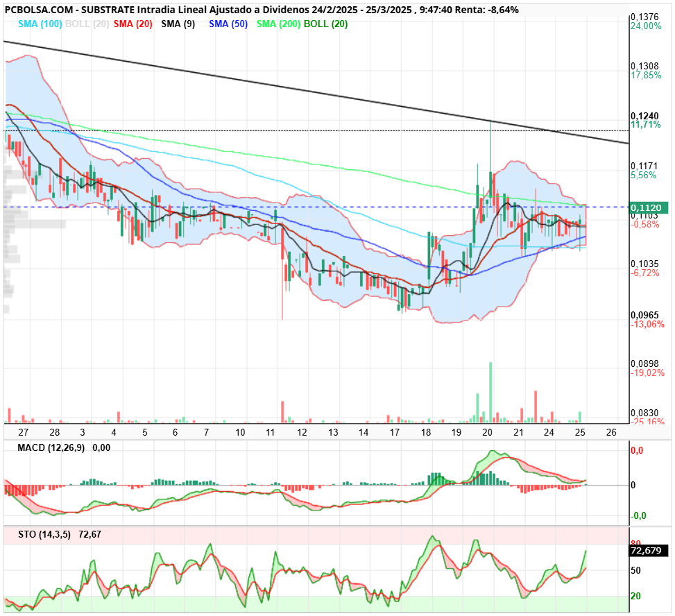Click the red SMA (20) legend label
Viewport: 675px width, 616px height.
(133, 24)
